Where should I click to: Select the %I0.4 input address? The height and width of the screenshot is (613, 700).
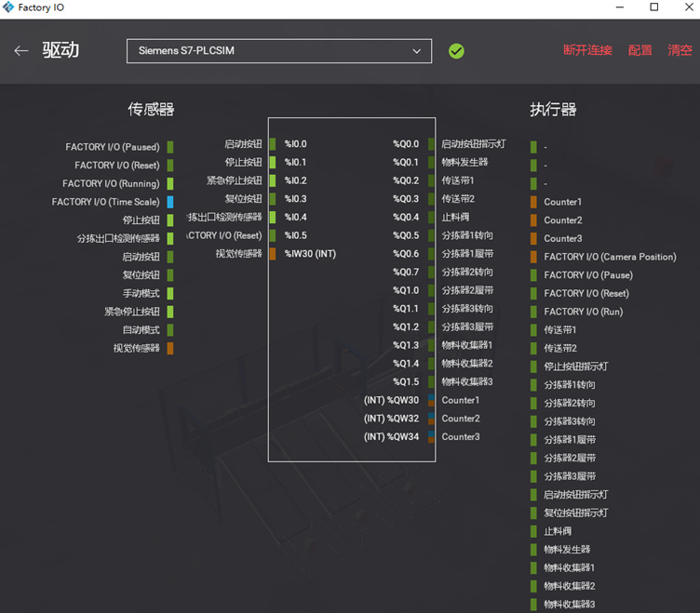295,217
